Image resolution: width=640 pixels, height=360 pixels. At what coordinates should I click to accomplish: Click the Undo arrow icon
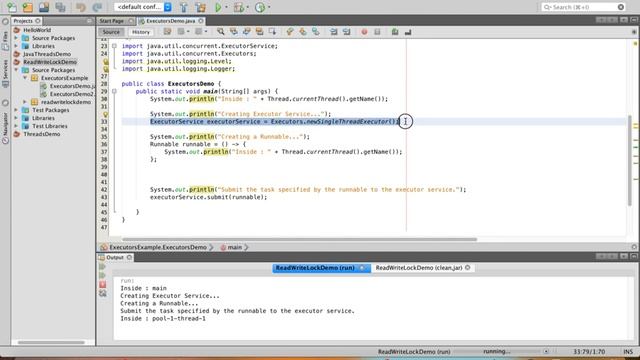(81, 7)
